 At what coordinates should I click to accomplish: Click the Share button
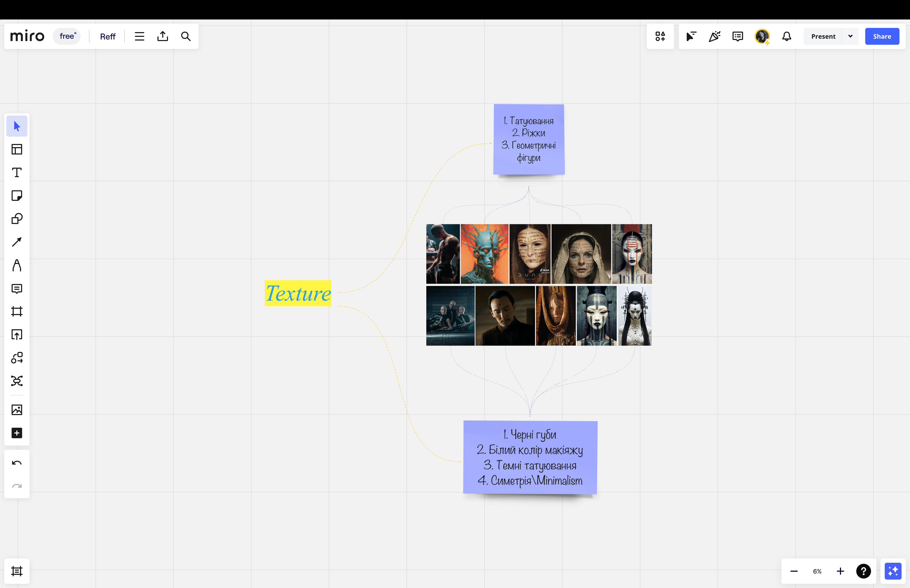click(882, 36)
